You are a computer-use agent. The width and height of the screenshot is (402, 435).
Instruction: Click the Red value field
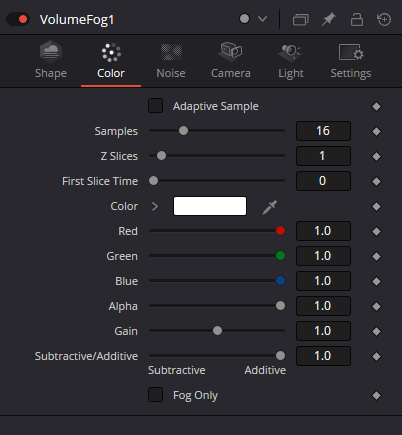pyautogui.click(x=323, y=231)
